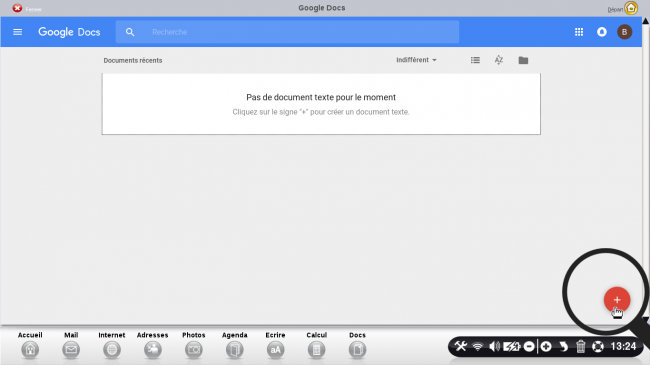This screenshot has width=650, height=365.
Task: Click the Fermer close button at top left
Action: pyautogui.click(x=27, y=8)
